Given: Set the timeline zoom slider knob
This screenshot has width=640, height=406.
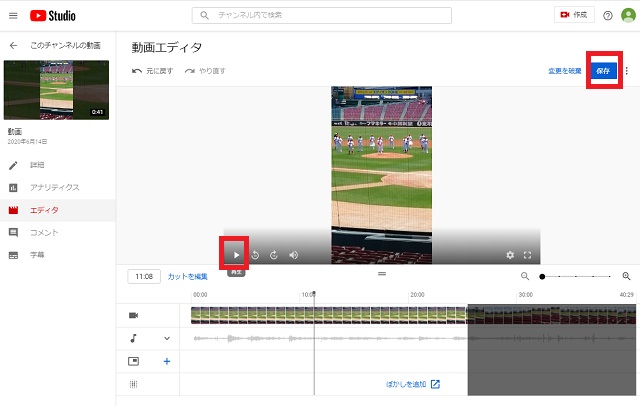Looking at the screenshot, I should click(542, 277).
